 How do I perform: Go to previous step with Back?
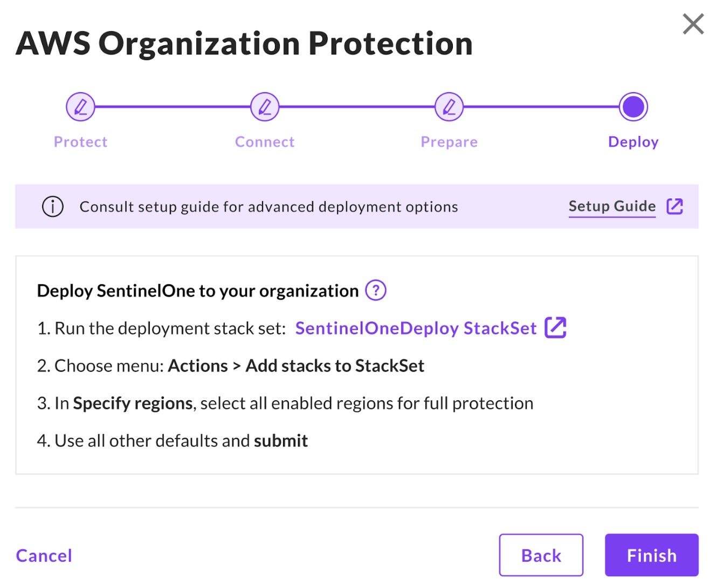(x=541, y=555)
